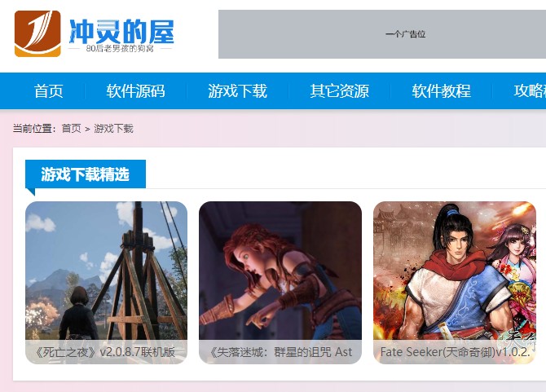Click the partially visible 攻略 navigation item
The image size is (546, 392).
[530, 91]
